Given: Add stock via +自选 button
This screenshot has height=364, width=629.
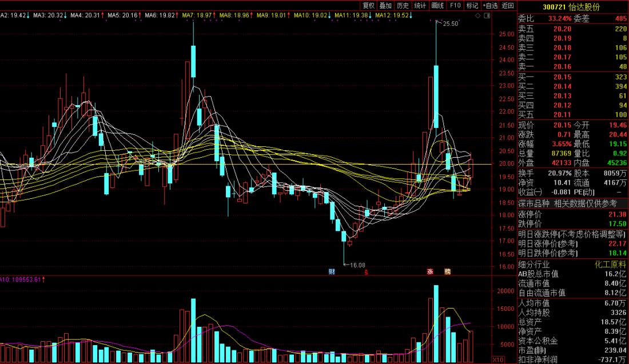Looking at the screenshot, I should (490, 5).
